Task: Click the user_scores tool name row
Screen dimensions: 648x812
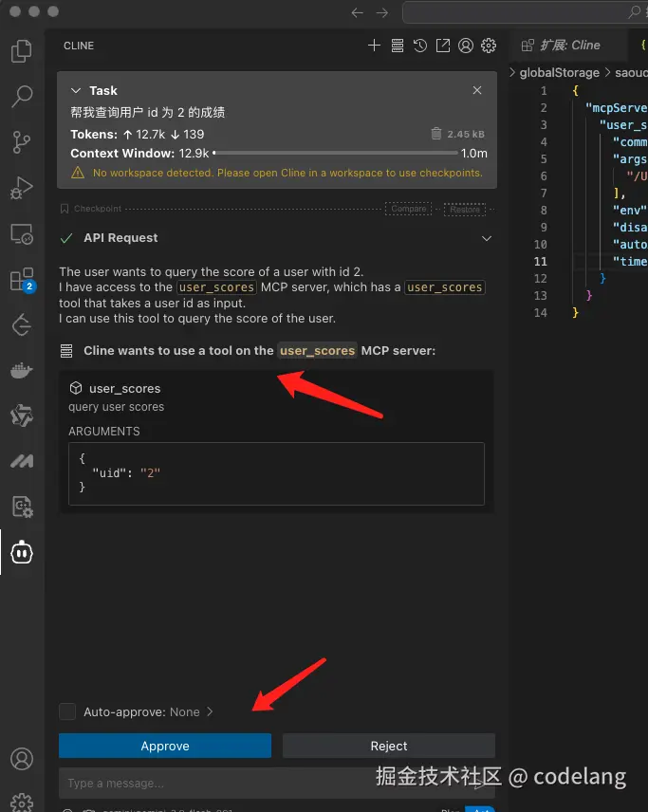Action: click(124, 388)
